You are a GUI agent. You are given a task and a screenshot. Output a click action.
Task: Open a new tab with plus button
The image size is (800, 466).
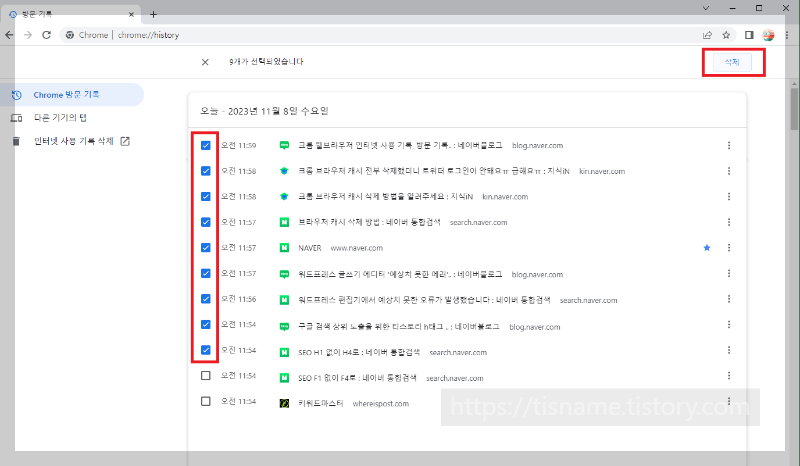click(153, 14)
